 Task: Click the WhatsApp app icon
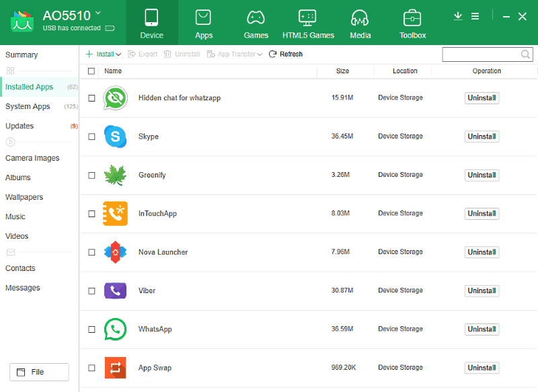pos(115,329)
